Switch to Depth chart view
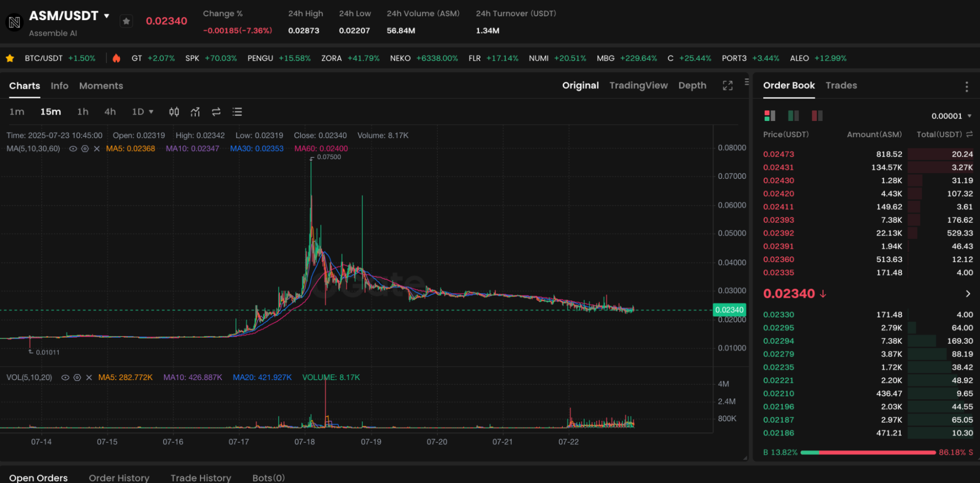Image resolution: width=980 pixels, height=483 pixels. [x=692, y=86]
